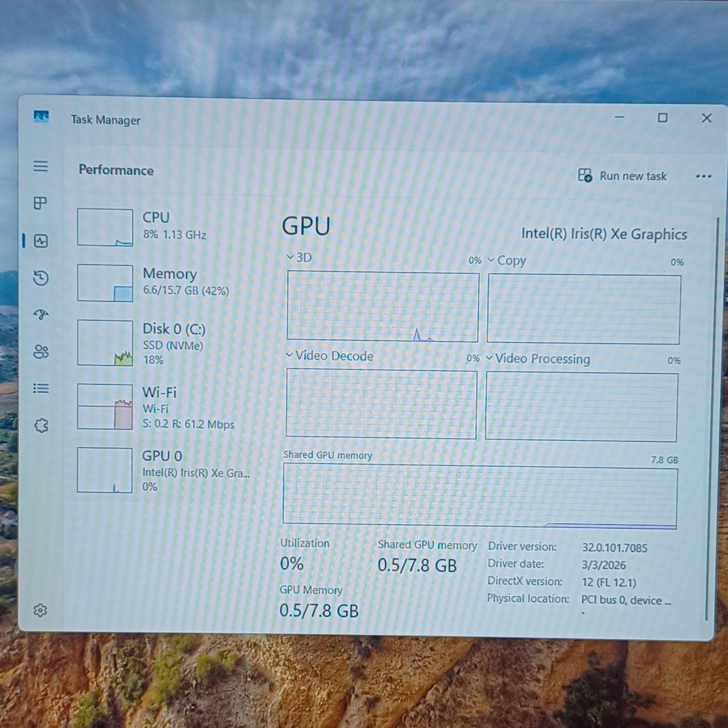Viewport: 728px width, 728px height.
Task: Open the Startup apps page icon
Action: pos(41,314)
